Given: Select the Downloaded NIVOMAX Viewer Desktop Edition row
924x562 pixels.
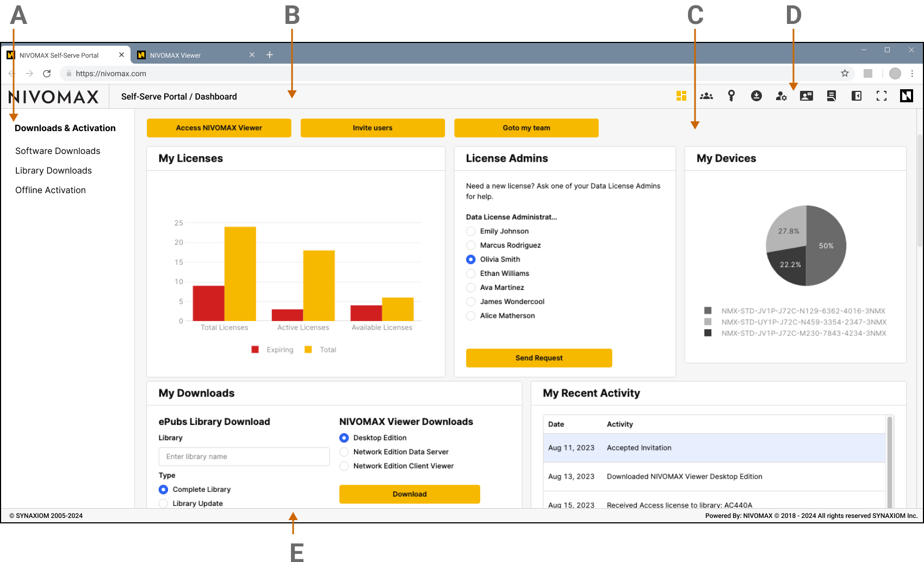Looking at the screenshot, I should (x=715, y=477).
